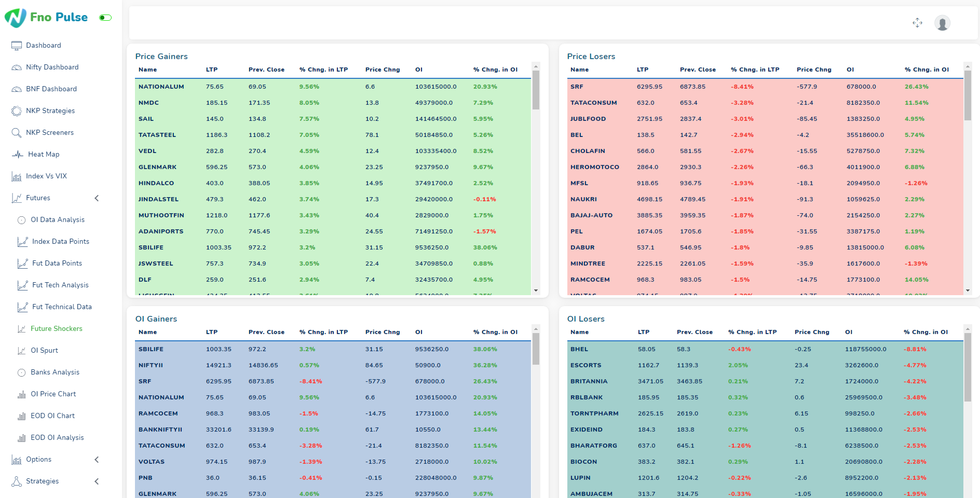Click the NKP Strategies icon
This screenshot has width=980, height=498.
click(17, 111)
